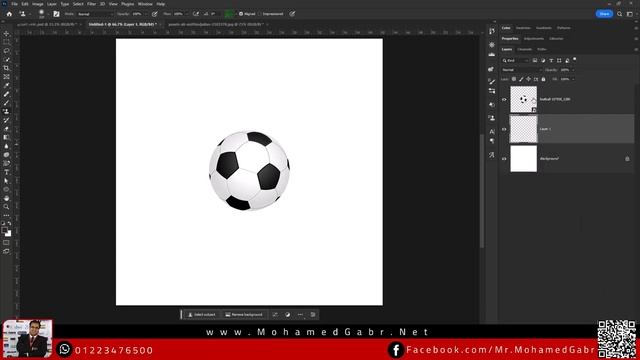
Task: Select the Eraser tool
Action: click(6, 129)
